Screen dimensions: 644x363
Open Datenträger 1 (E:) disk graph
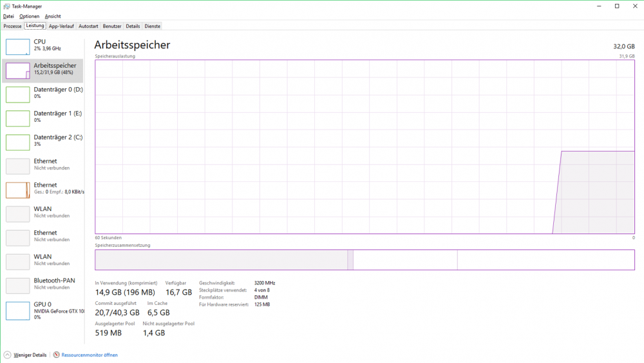(18, 119)
